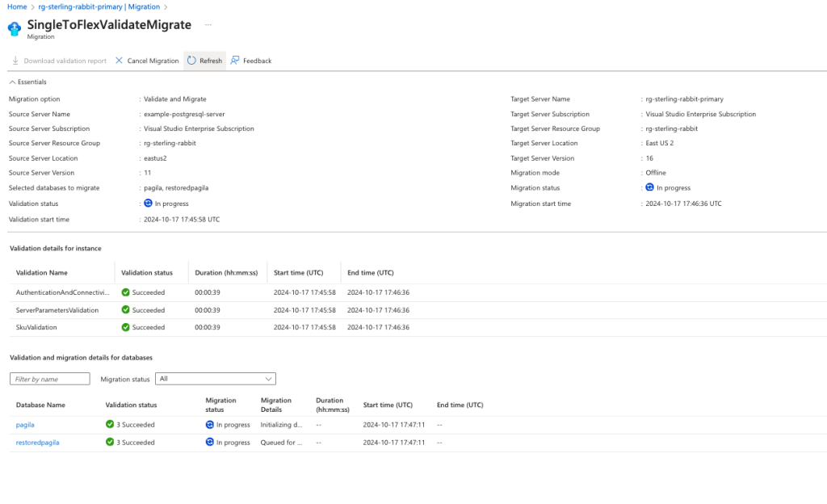Open the restoredpagila database link
Image resolution: width=827 pixels, height=504 pixels.
tap(37, 443)
